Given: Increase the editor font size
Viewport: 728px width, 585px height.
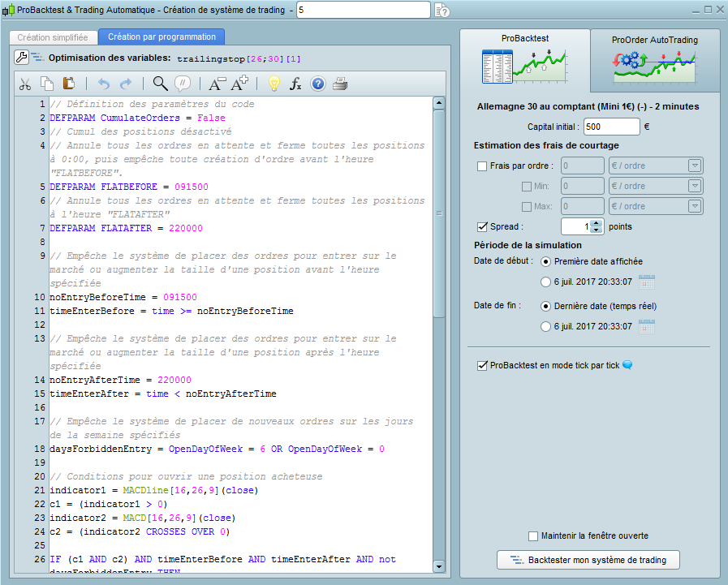Looking at the screenshot, I should pos(240,84).
